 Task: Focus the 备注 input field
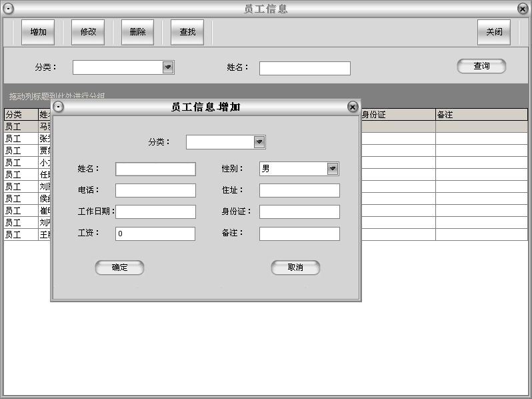pos(299,234)
